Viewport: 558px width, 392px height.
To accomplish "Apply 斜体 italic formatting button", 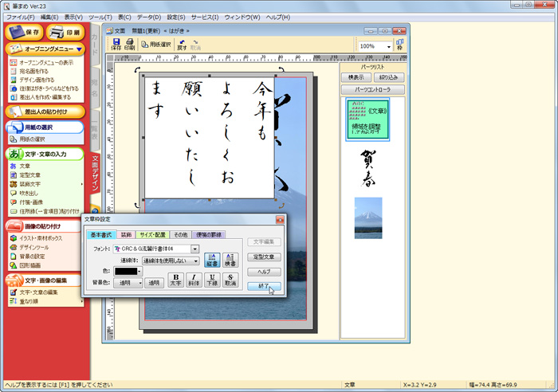I will (x=194, y=280).
